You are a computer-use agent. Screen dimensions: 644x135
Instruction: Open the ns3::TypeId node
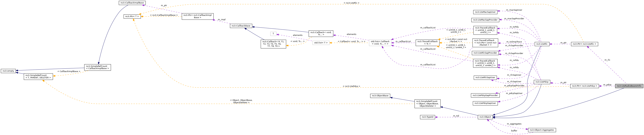[427, 117]
